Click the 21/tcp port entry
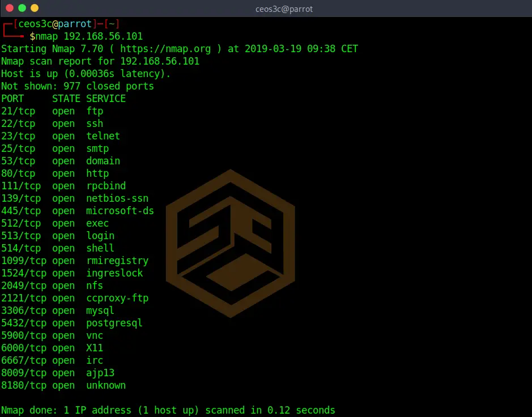The width and height of the screenshot is (532, 417). (x=18, y=111)
